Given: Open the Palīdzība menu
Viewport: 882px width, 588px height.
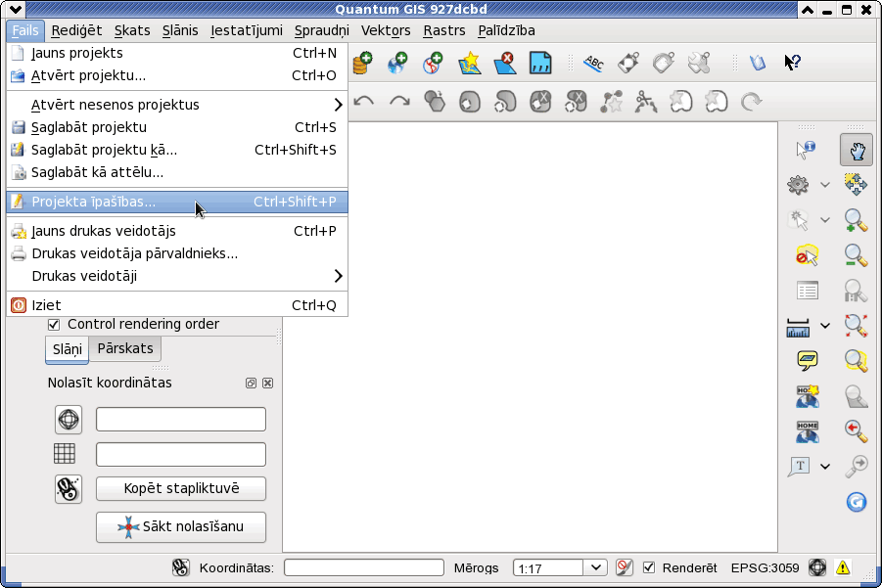Looking at the screenshot, I should [x=506, y=30].
